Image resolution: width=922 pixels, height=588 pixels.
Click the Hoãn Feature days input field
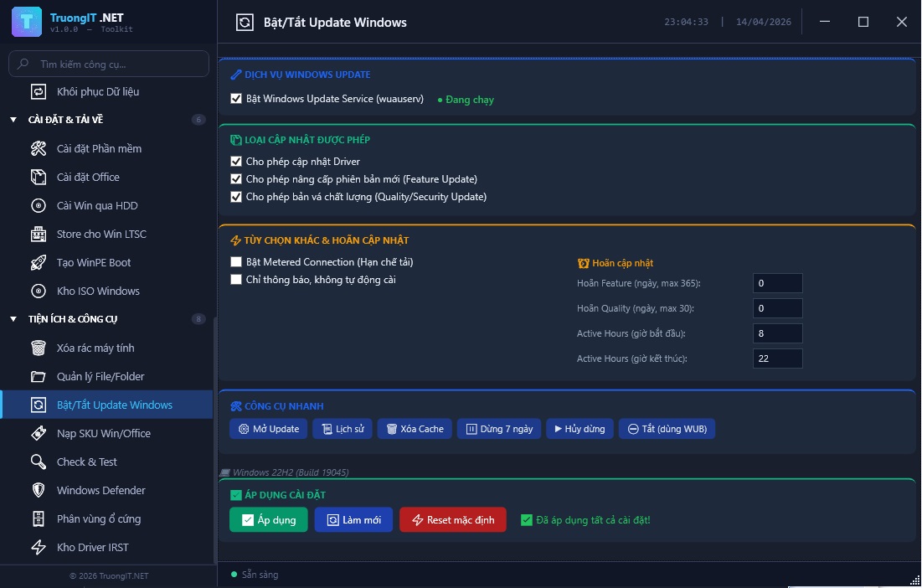[777, 283]
